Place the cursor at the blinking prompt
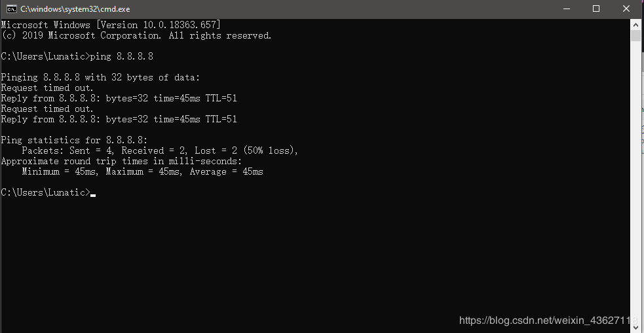 tap(93, 193)
